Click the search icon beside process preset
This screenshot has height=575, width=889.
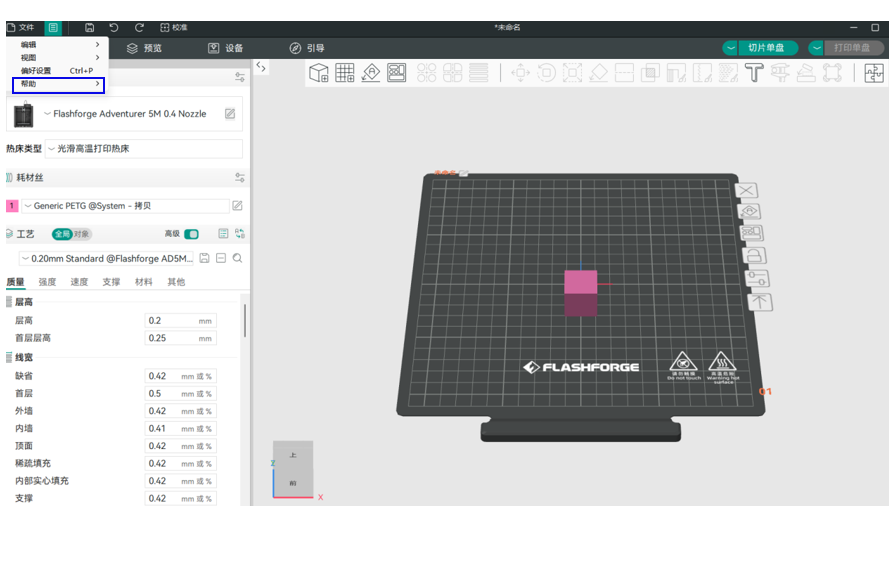coord(238,258)
